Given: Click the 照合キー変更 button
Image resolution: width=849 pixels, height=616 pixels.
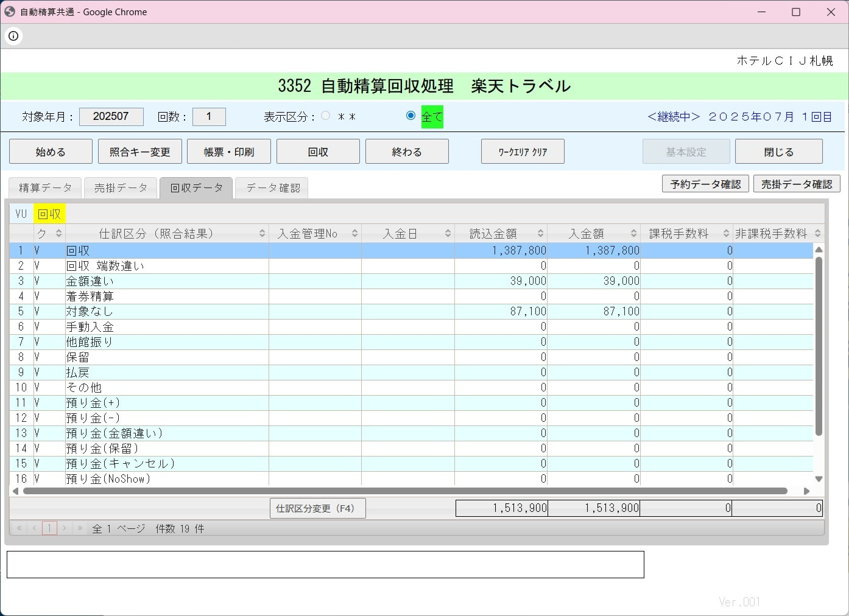Looking at the screenshot, I should tap(140, 152).
